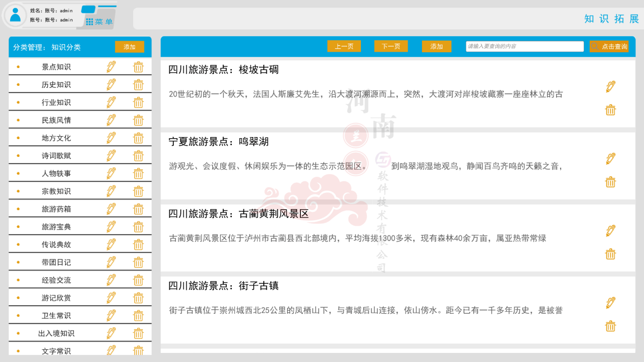Go to the next page with 下一页

[x=390, y=46]
